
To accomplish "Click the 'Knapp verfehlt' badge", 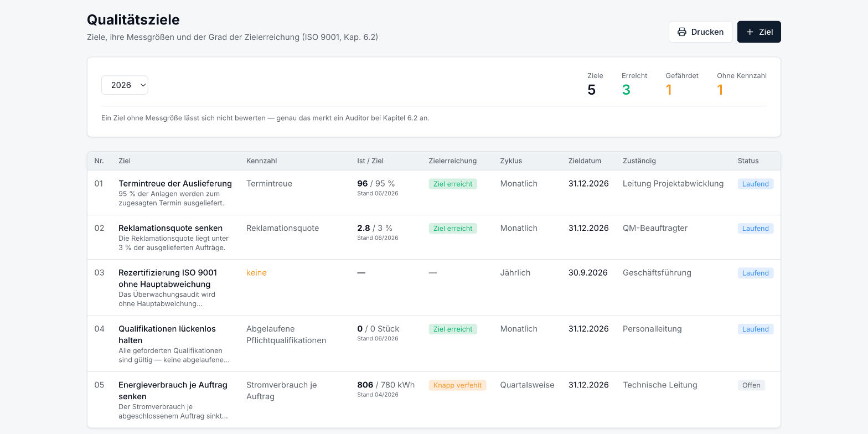I will coord(457,385).
